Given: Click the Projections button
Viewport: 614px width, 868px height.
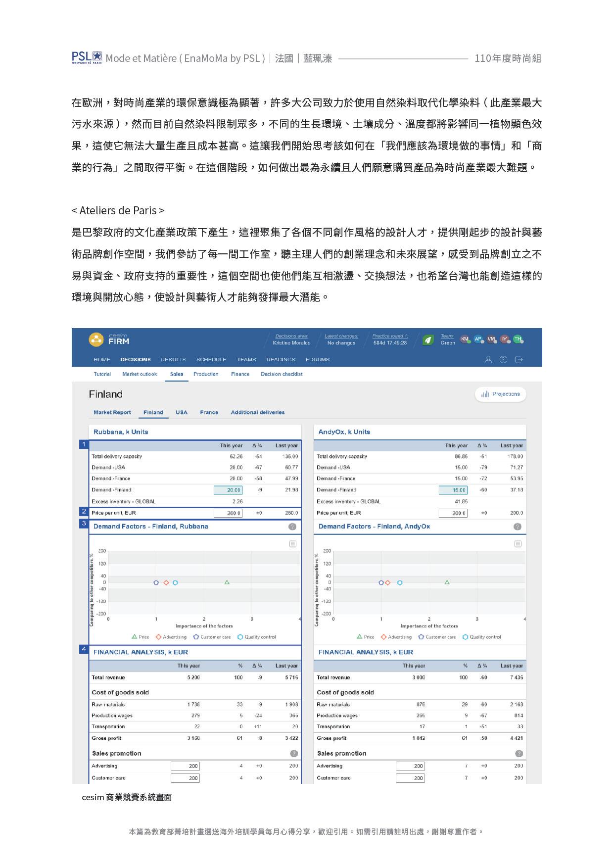Looking at the screenshot, I should (x=500, y=394).
